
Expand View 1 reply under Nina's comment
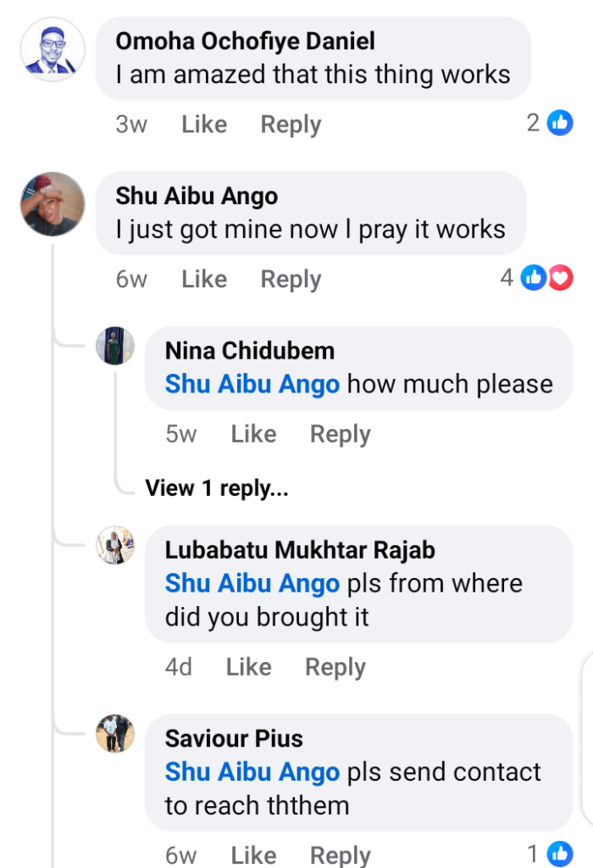[217, 488]
